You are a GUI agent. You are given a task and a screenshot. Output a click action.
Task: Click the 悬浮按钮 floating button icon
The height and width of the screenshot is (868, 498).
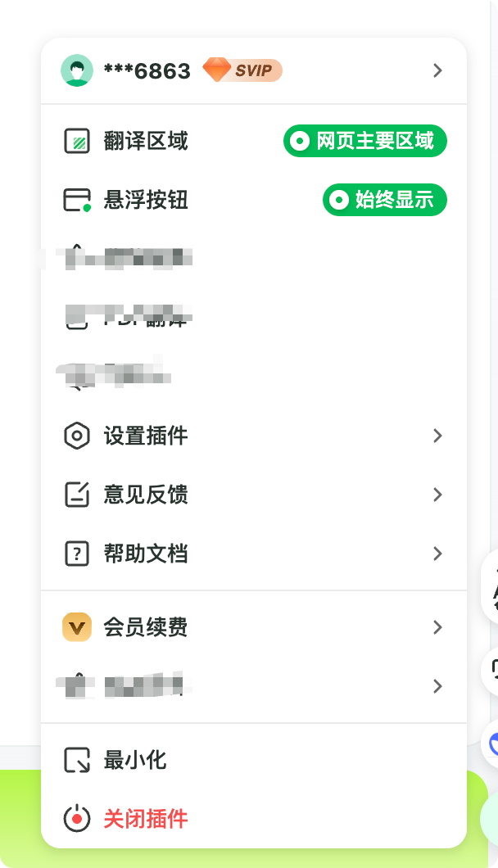[x=77, y=200]
